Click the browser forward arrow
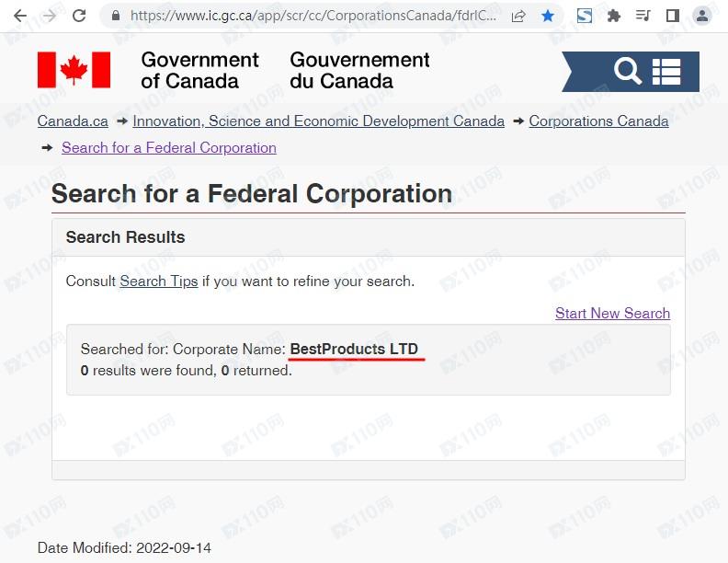728x563 pixels. [x=50, y=16]
